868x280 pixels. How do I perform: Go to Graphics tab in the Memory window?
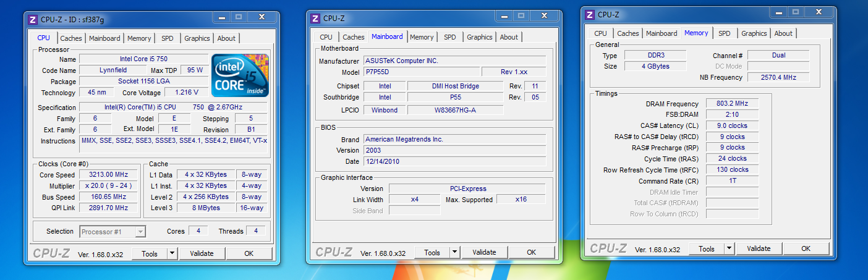(x=754, y=33)
